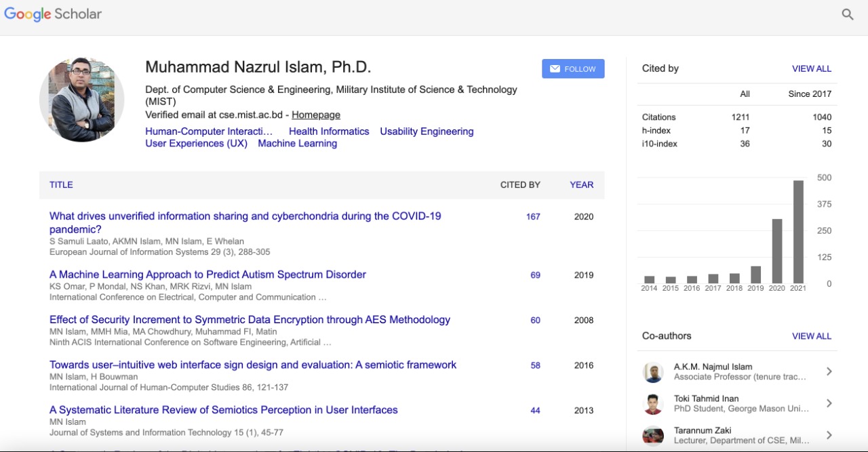868x452 pixels.
Task: Click Tarannum Zaki's avatar
Action: point(653,435)
